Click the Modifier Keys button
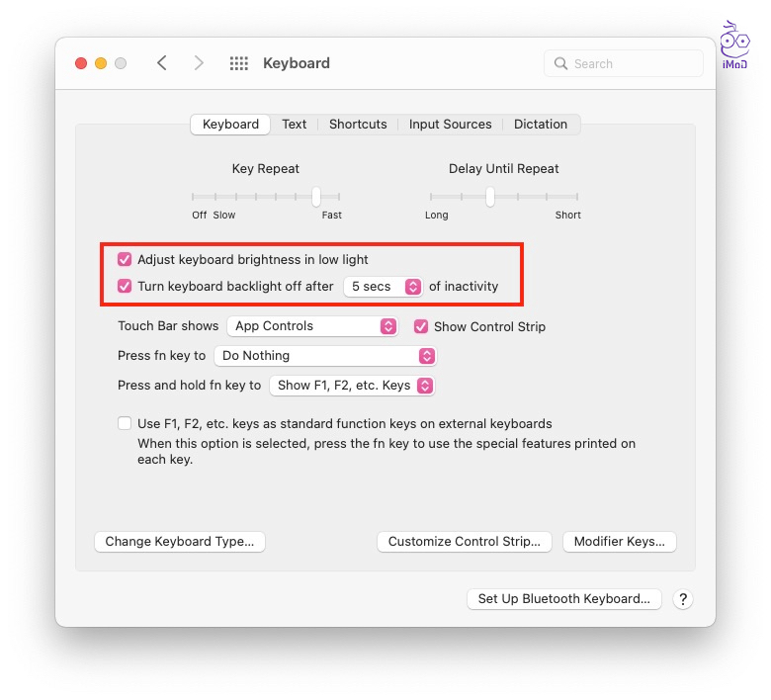This screenshot has width=771, height=700. [x=620, y=542]
